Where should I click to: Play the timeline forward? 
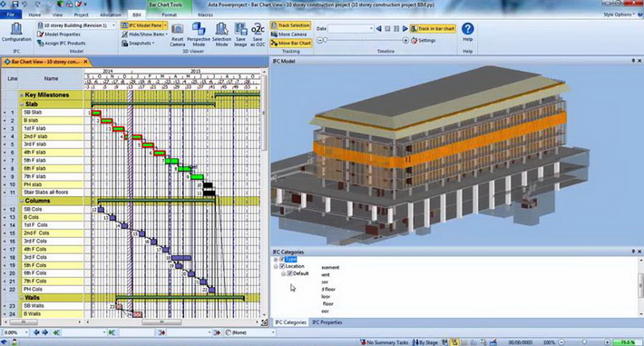point(405,29)
